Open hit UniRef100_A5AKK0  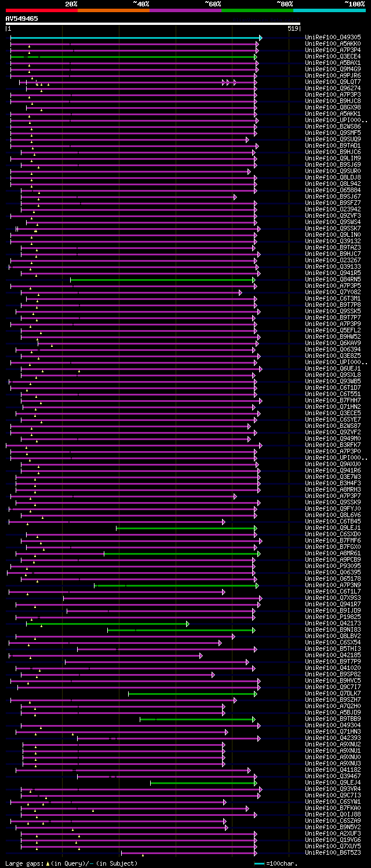[332, 44]
